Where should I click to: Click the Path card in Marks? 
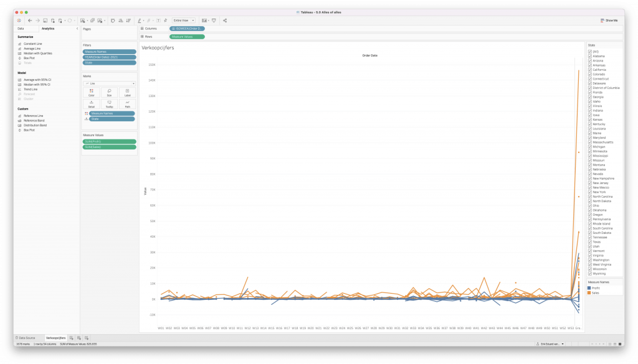(x=127, y=103)
